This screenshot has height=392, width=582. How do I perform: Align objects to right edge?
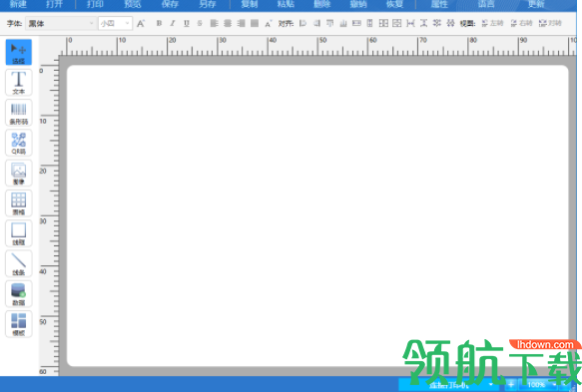[x=316, y=23]
